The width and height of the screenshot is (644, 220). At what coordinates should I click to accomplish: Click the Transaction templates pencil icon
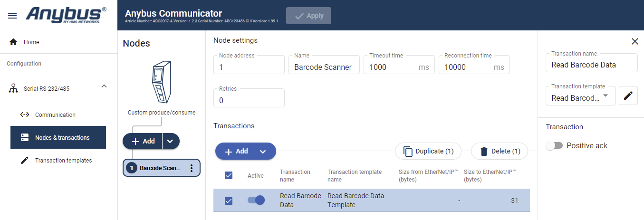click(x=25, y=161)
